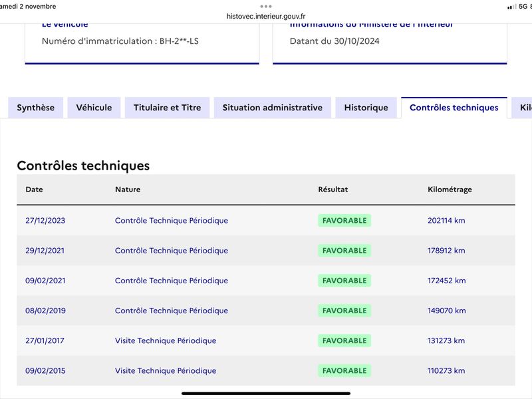Tap the three-dot multitasking icon
Image resolution: width=532 pixels, height=399 pixels.
[x=266, y=7]
